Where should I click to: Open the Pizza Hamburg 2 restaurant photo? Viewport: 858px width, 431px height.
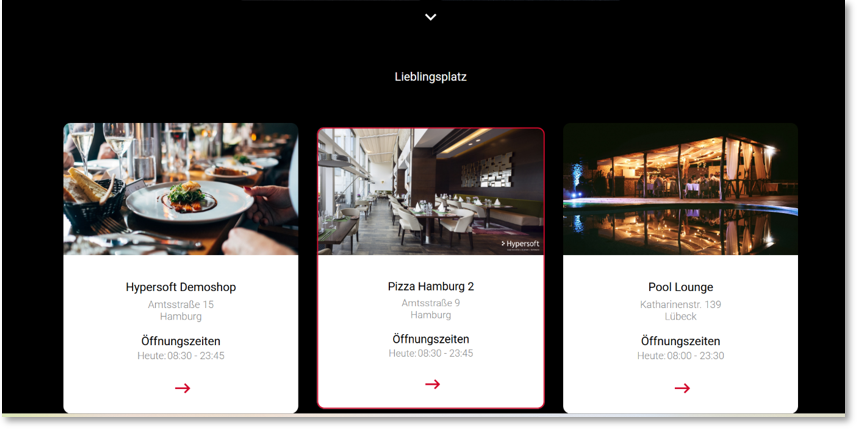click(x=431, y=191)
